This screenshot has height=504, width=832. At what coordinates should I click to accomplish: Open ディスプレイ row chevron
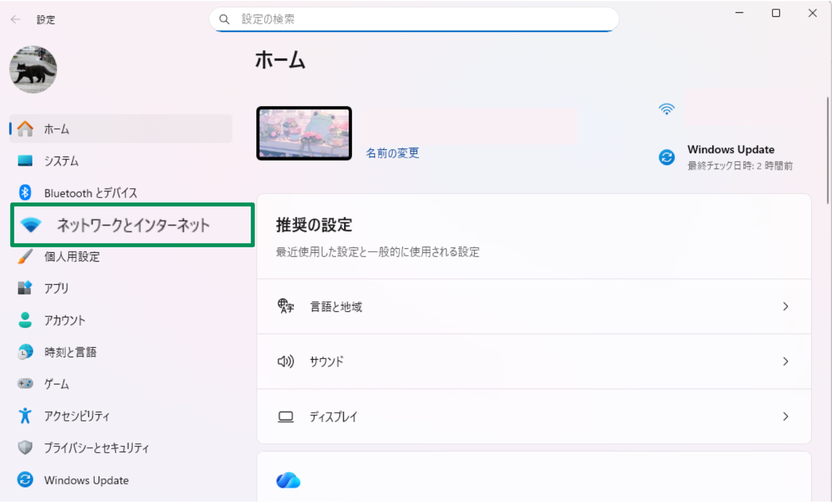coord(785,417)
